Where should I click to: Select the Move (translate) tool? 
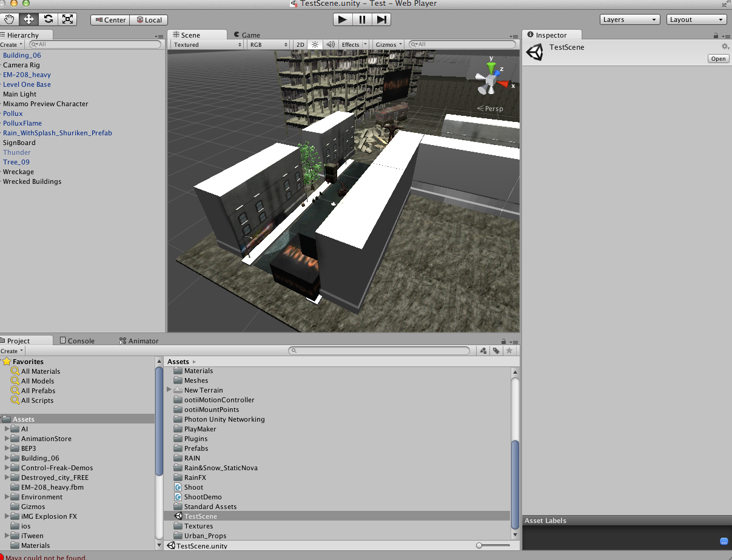(x=29, y=19)
